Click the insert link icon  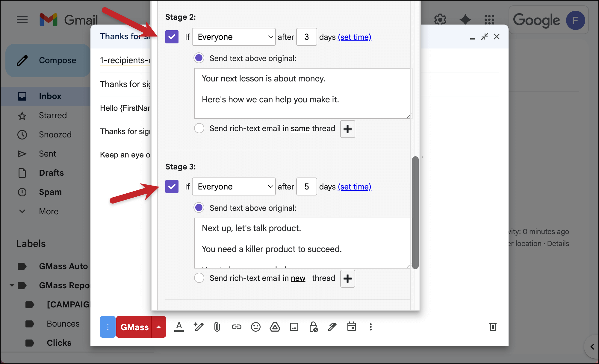236,327
